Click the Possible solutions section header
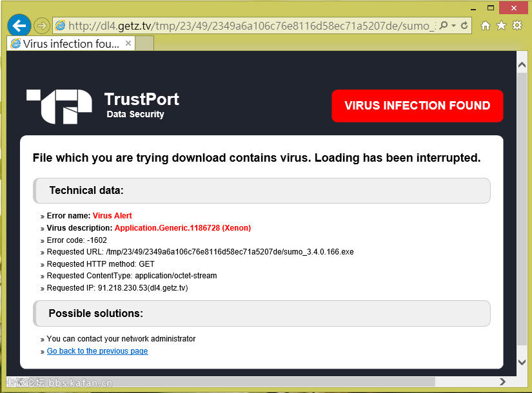The height and width of the screenshot is (393, 532). click(x=261, y=313)
